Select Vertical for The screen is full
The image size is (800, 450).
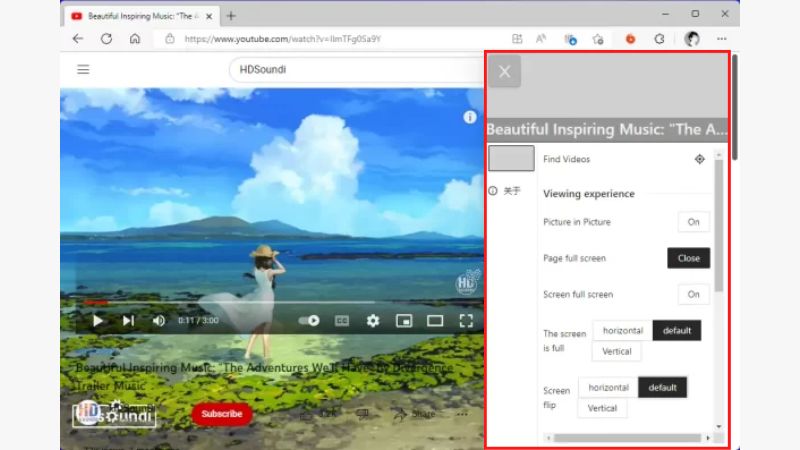coord(616,351)
